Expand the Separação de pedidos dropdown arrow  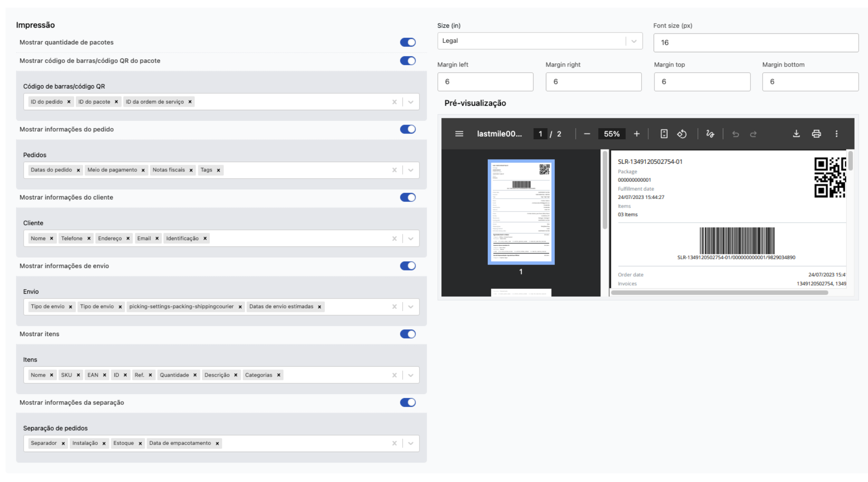click(x=411, y=443)
